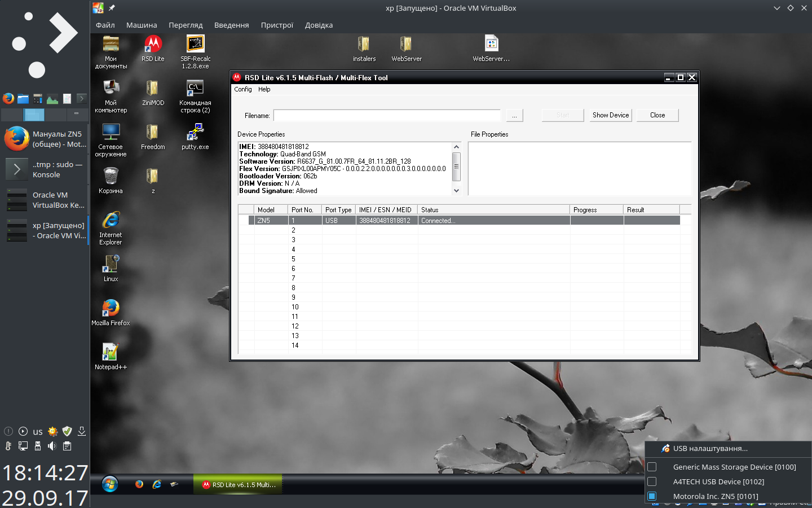Open SBF-Recalc 1.2.8.exe desktop icon

click(195, 52)
